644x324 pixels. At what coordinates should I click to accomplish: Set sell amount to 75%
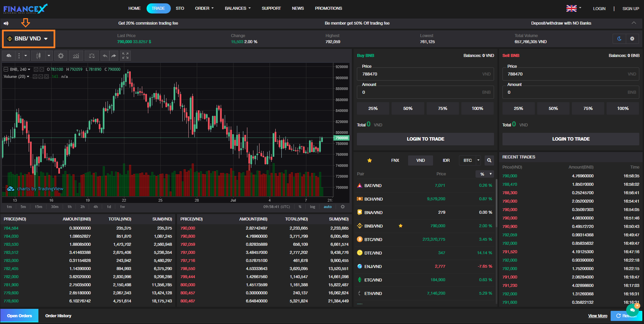coord(588,109)
